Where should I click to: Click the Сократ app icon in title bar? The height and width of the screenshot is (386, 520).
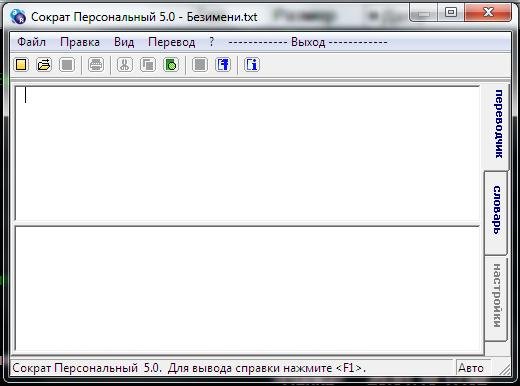coord(18,16)
